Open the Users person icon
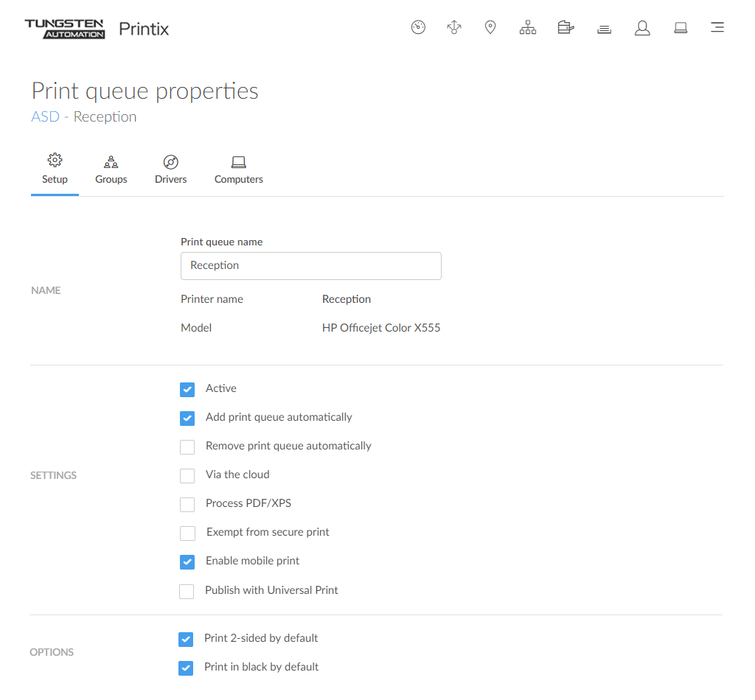 642,28
